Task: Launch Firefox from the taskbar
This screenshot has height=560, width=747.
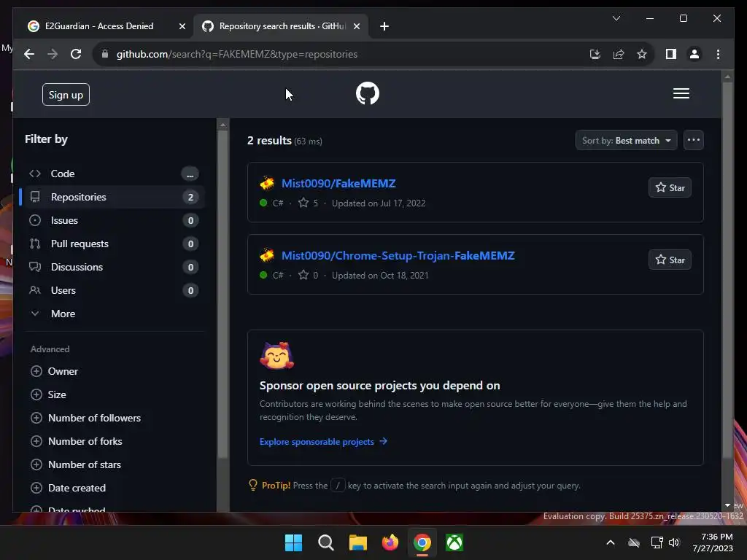Action: (x=390, y=542)
